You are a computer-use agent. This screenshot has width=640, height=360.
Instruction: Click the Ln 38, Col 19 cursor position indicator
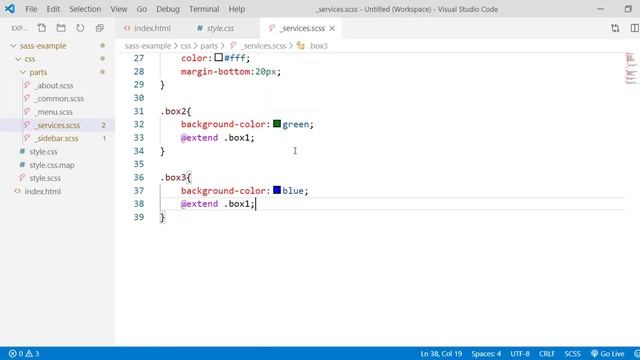click(441, 353)
